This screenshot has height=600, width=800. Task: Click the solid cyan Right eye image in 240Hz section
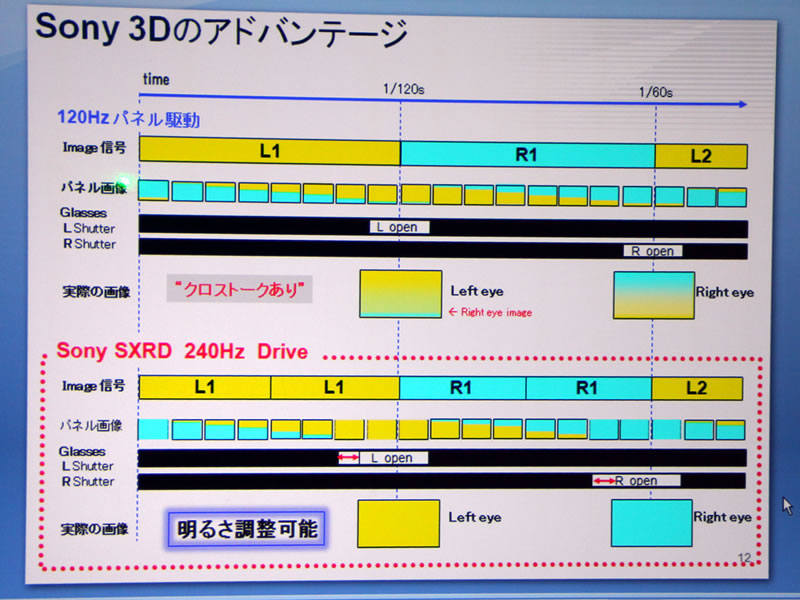[652, 523]
